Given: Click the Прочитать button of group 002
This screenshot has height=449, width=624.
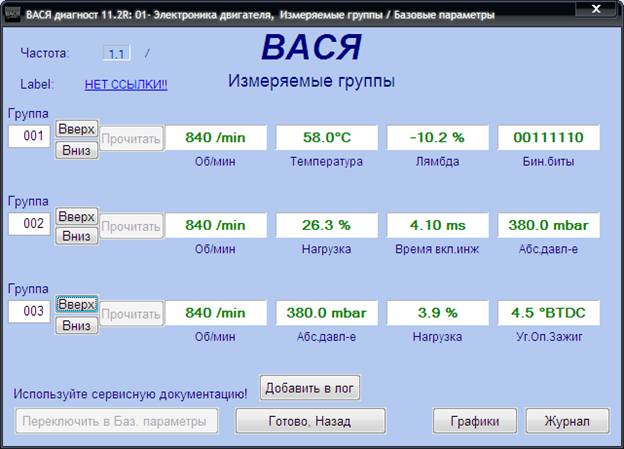Looking at the screenshot, I should pyautogui.click(x=131, y=226).
